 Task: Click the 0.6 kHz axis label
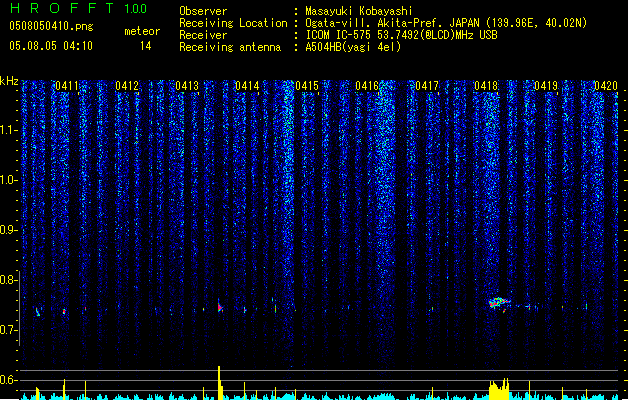pos(7,380)
